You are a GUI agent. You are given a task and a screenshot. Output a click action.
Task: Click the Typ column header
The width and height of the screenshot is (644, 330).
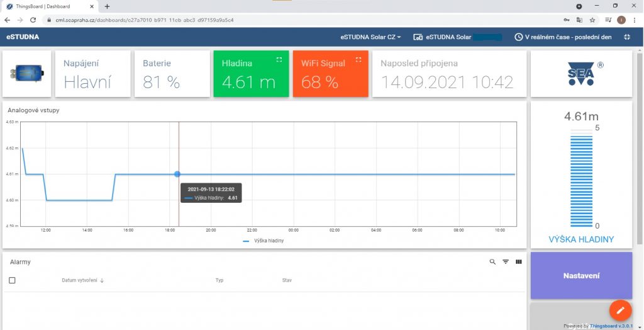point(219,280)
